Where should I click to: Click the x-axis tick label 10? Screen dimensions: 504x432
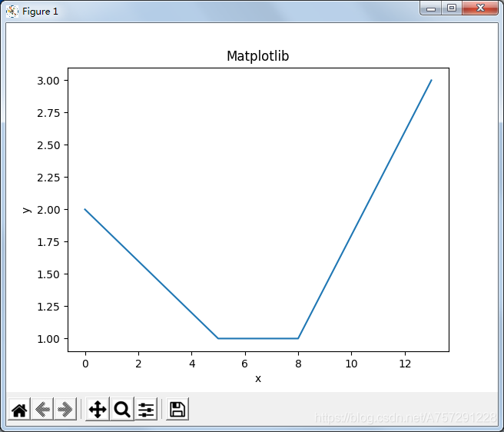(351, 364)
